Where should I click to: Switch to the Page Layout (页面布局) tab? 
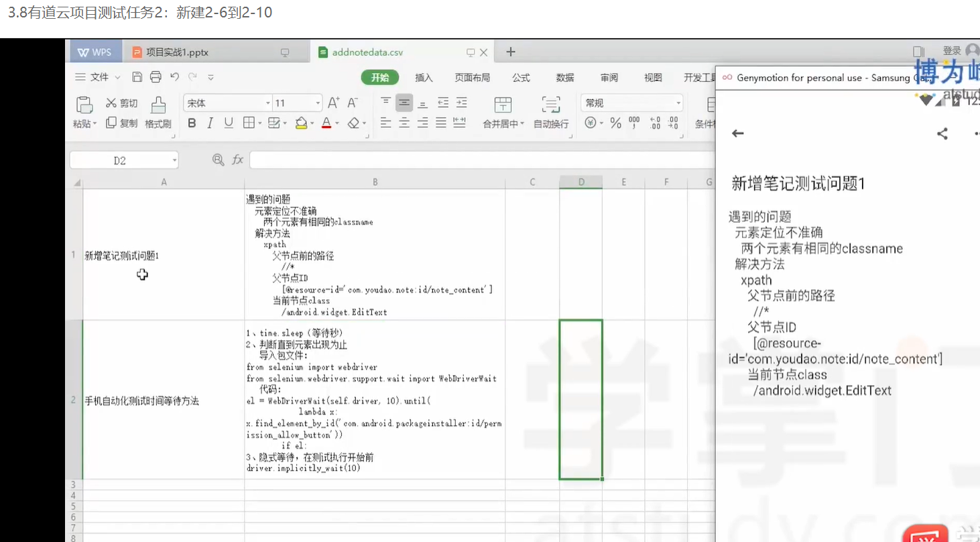[x=473, y=78]
